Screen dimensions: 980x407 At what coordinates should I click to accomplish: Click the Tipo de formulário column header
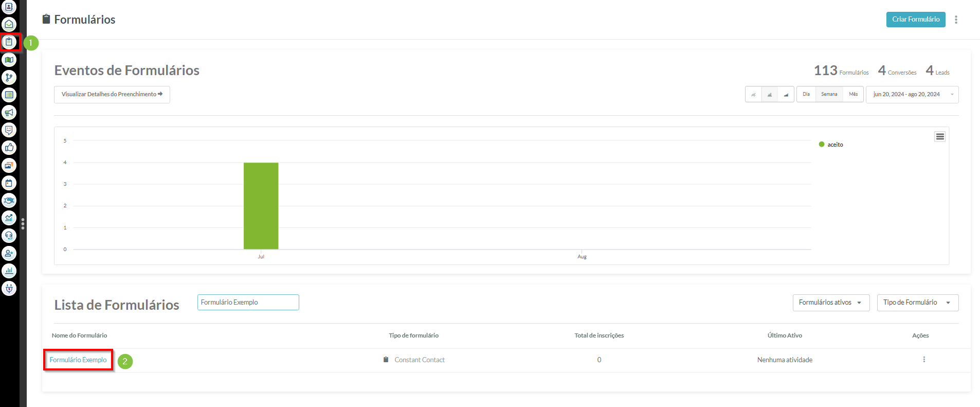414,335
